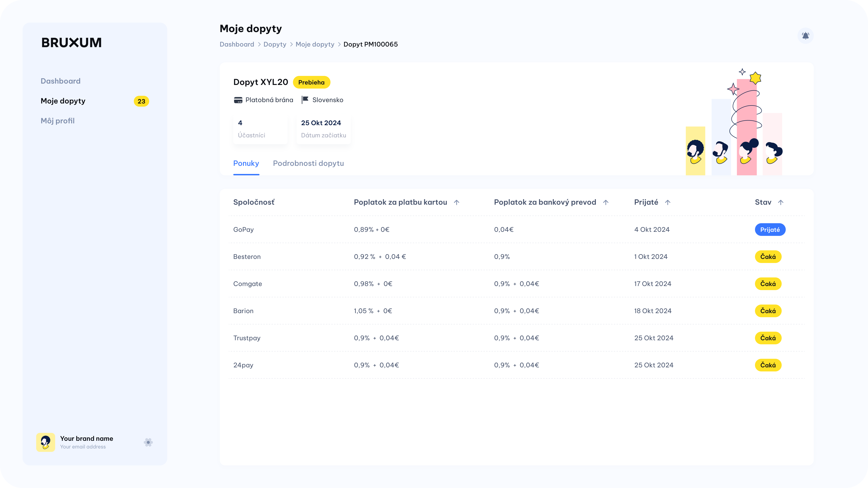
Task: Click Comgate card fee 0,98% + 0€
Action: coord(373,284)
